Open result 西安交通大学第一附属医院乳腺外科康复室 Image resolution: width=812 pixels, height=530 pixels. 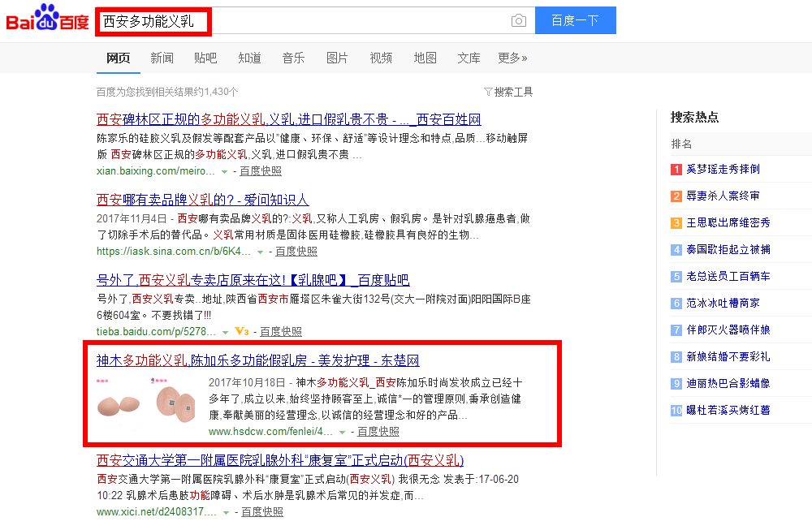[280, 461]
